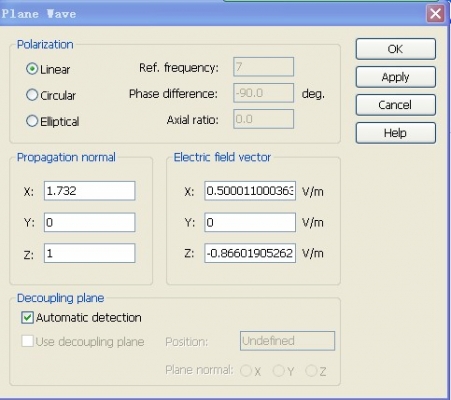Click the Electric field vector Y field
This screenshot has width=451, height=400.
tap(250, 222)
